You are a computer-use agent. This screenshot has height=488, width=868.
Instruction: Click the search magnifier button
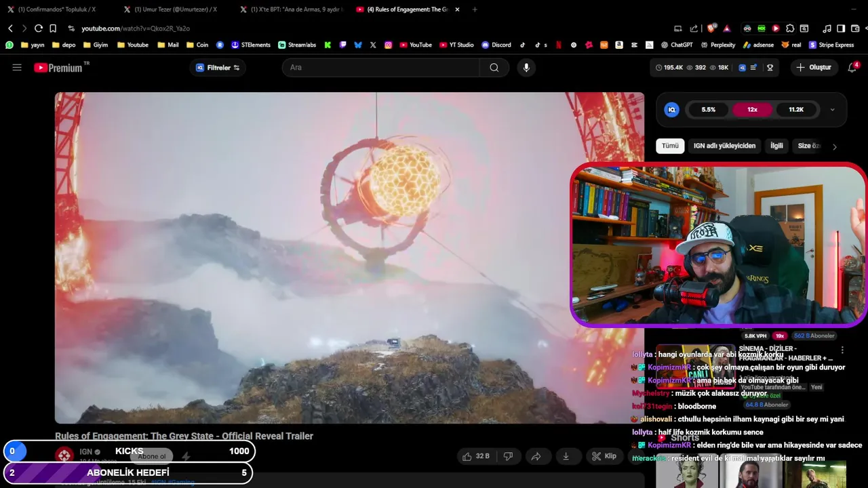(x=494, y=67)
